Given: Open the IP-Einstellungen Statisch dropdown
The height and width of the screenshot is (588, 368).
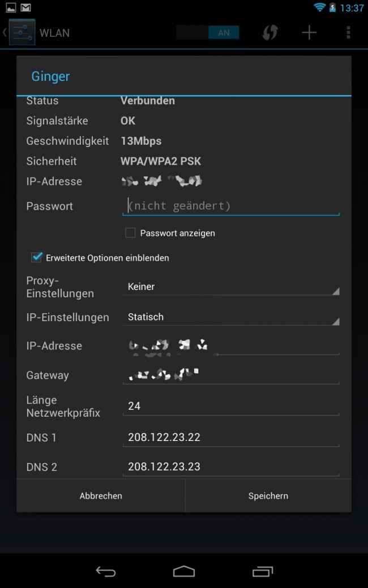Looking at the screenshot, I should point(230,317).
